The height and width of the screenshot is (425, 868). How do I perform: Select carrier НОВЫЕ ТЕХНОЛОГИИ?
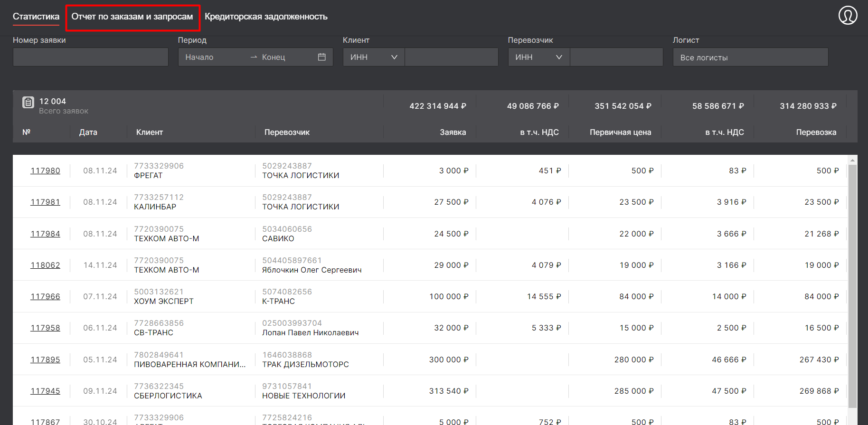tap(304, 396)
